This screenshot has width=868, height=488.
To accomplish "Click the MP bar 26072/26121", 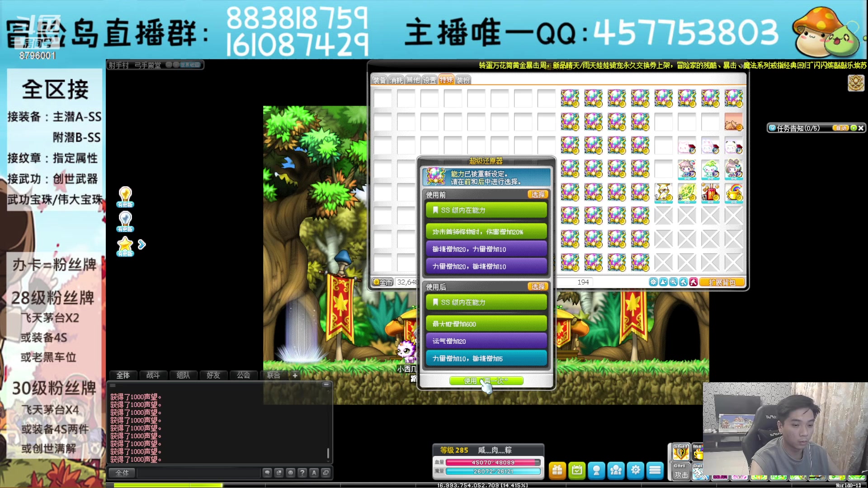I will pos(493,471).
